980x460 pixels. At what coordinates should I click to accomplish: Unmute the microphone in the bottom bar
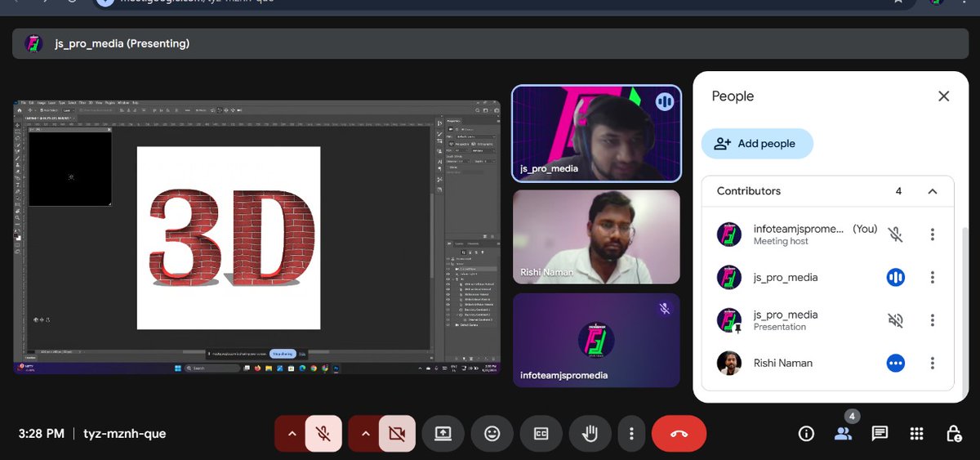pyautogui.click(x=323, y=434)
